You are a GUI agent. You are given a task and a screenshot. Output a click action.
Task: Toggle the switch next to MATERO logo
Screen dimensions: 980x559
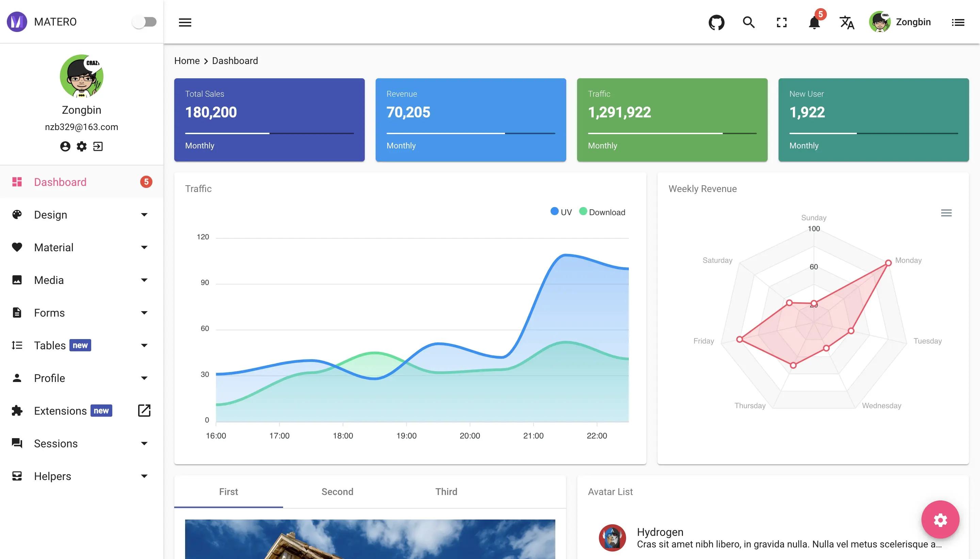point(144,22)
